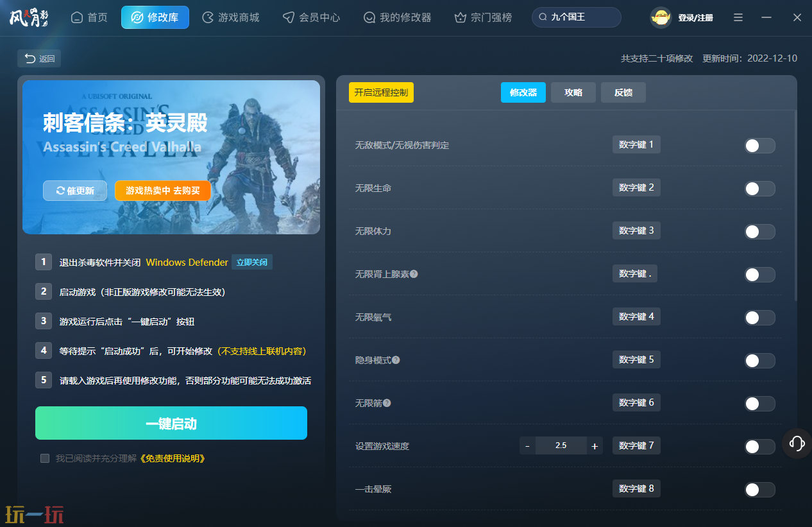
Task: Click the 催更新 button
Action: [75, 191]
